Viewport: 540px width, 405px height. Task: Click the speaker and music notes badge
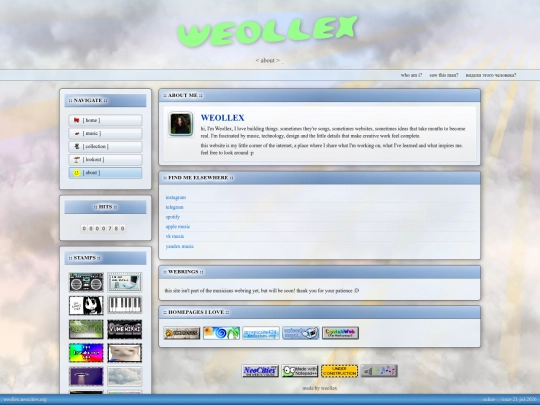(x=379, y=371)
